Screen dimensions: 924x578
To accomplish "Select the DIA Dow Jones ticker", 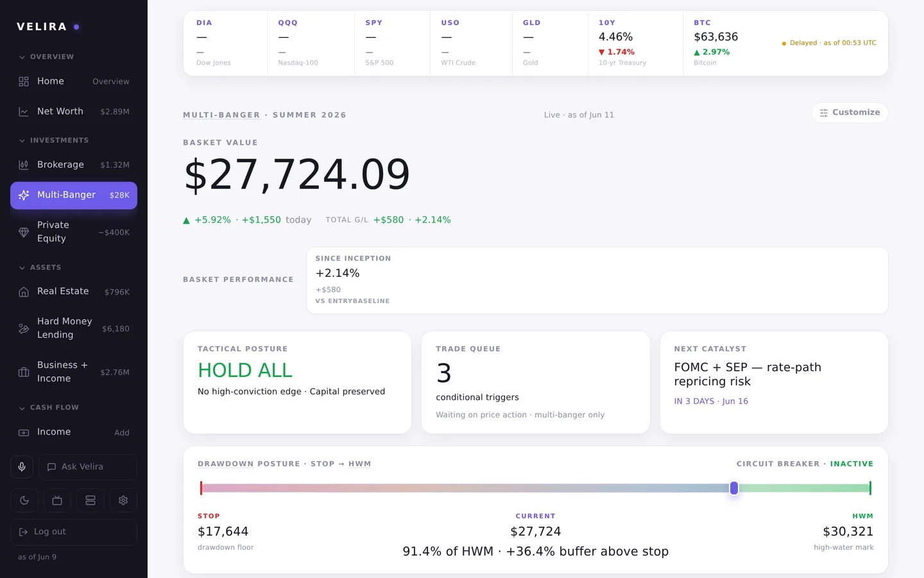I will 226,43.
